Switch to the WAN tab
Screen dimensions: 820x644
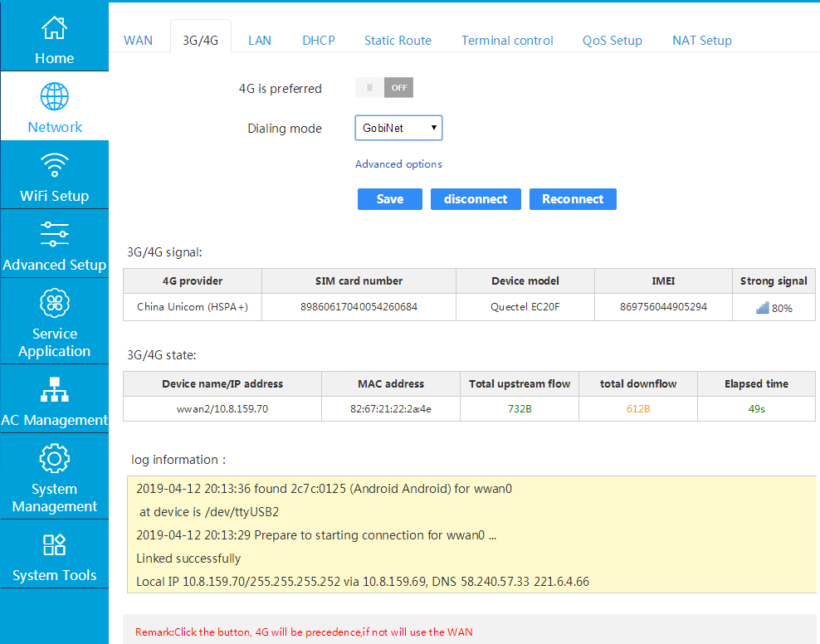[x=138, y=40]
